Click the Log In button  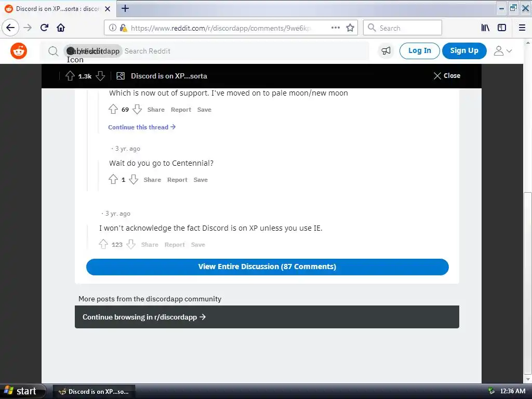419,51
